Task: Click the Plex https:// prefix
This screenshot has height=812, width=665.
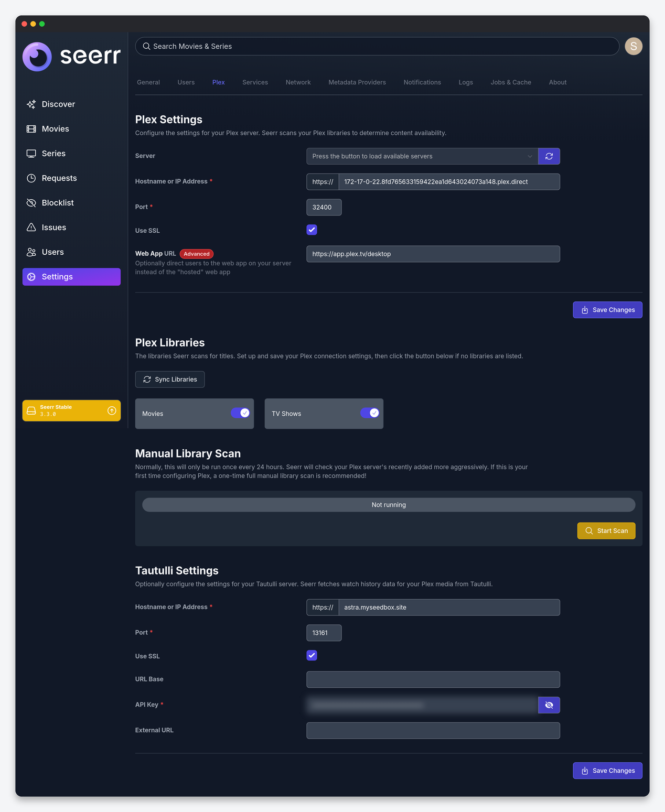Action: 323,182
